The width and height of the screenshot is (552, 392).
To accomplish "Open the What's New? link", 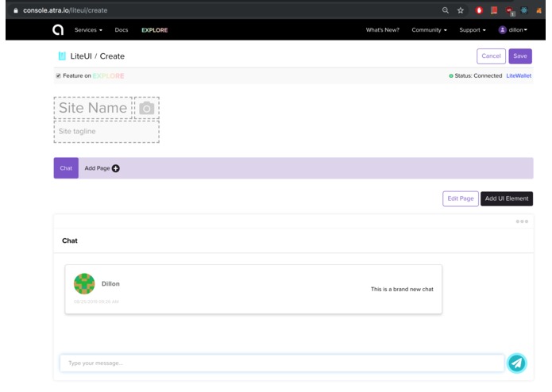I will tap(383, 30).
